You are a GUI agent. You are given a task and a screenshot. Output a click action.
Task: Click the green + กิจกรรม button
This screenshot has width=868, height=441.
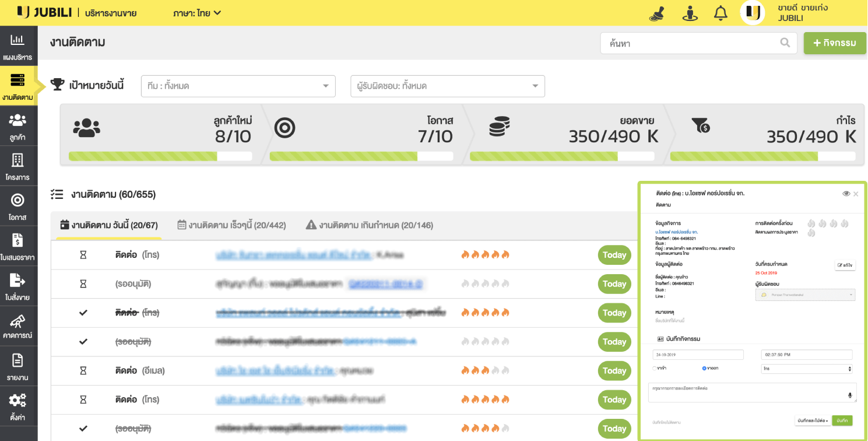click(x=834, y=43)
